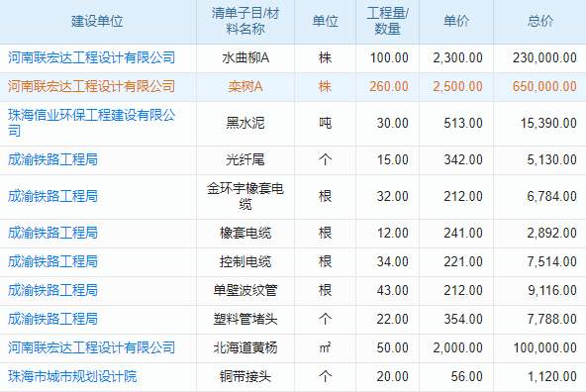The image size is (586, 392).
Task: Click quantity 30.00 in 黑水泥 row
Action: click(392, 123)
